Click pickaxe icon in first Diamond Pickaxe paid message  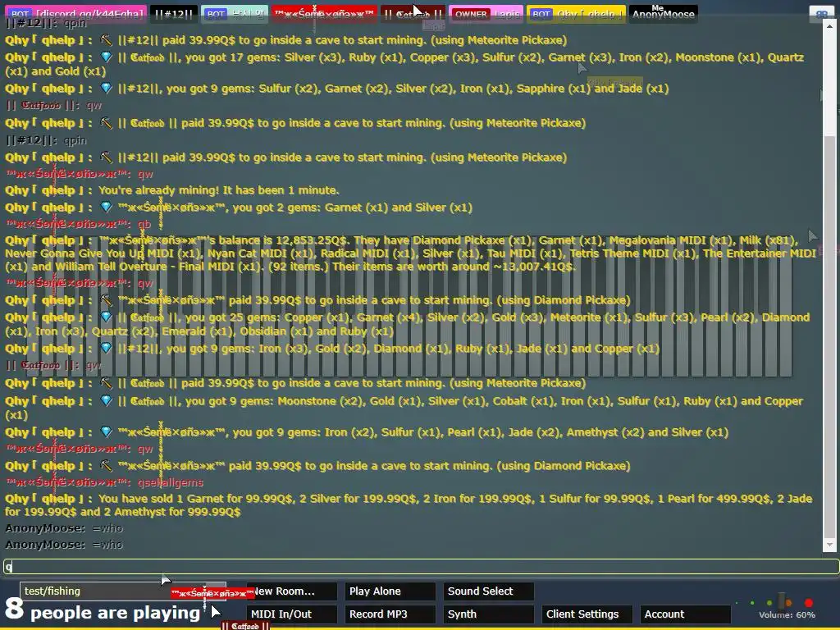click(106, 300)
